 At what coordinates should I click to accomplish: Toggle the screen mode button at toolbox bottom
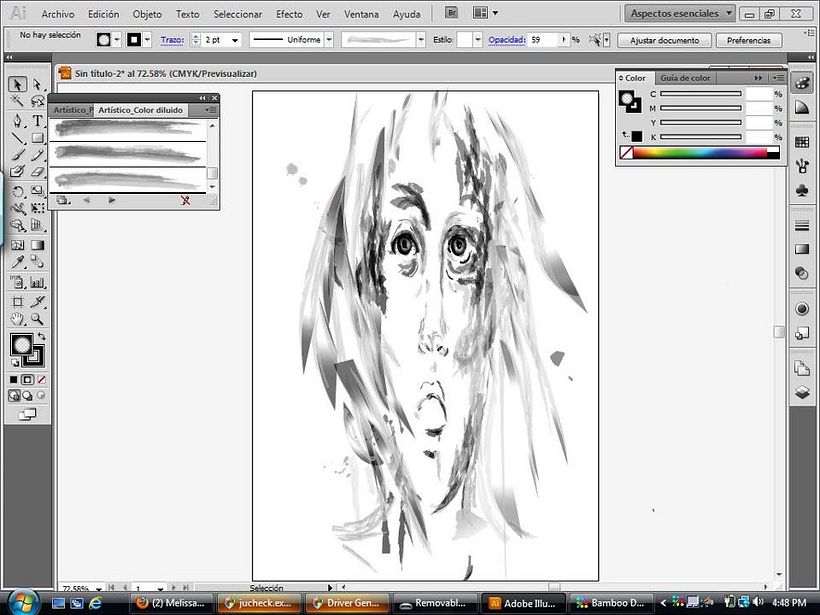(x=27, y=413)
